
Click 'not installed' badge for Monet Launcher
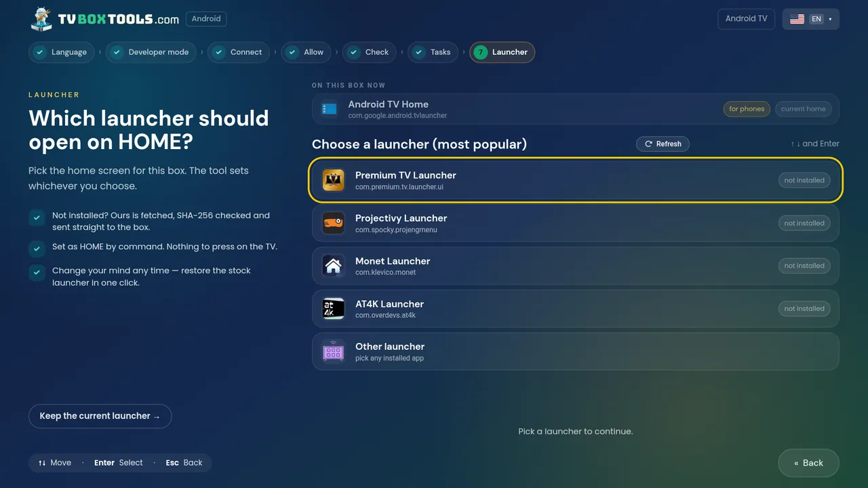pos(804,266)
